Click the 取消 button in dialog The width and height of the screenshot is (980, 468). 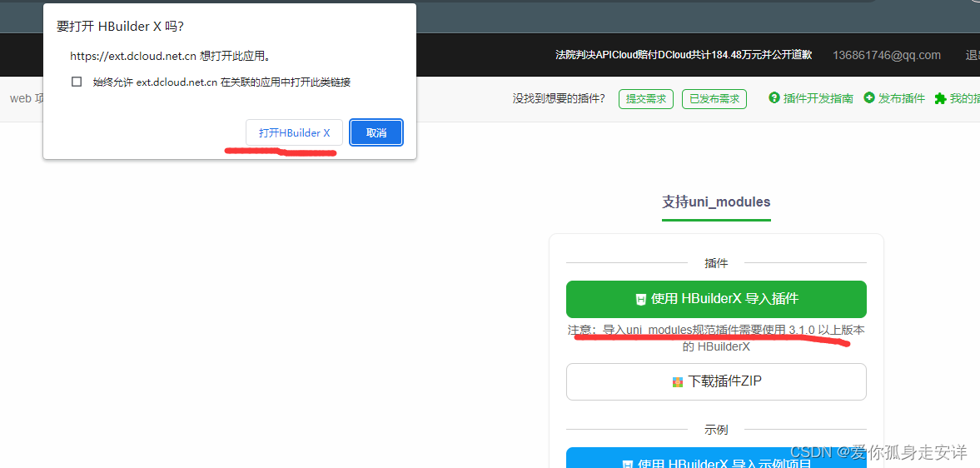click(x=376, y=132)
